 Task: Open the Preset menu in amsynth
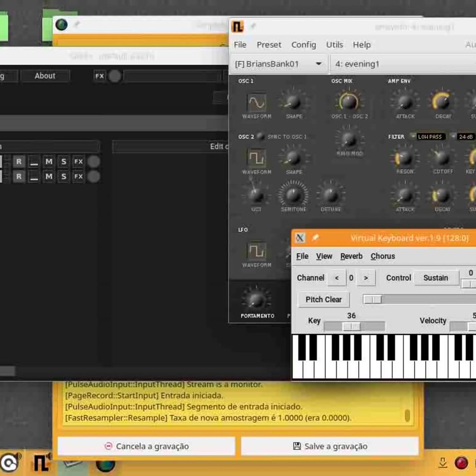(x=269, y=45)
